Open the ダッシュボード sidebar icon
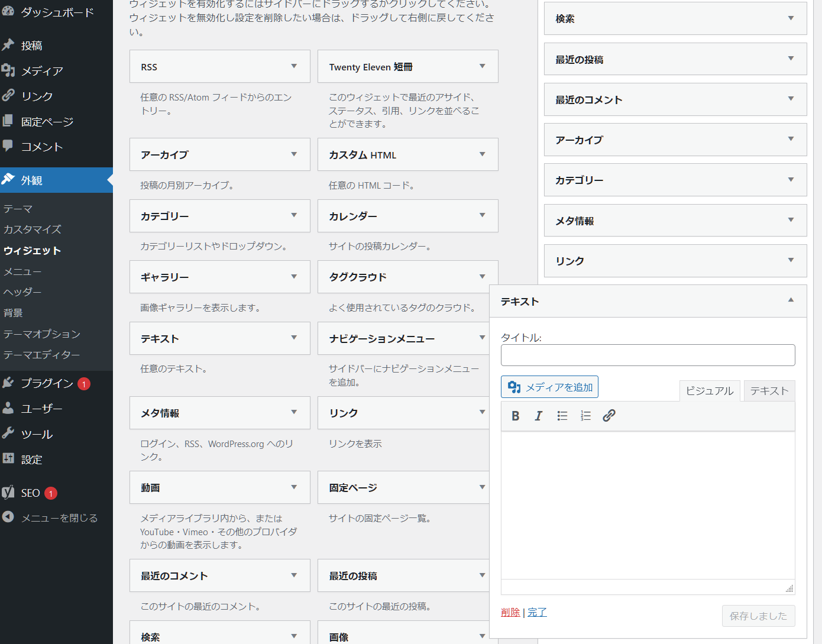The height and width of the screenshot is (644, 822). pos(8,11)
